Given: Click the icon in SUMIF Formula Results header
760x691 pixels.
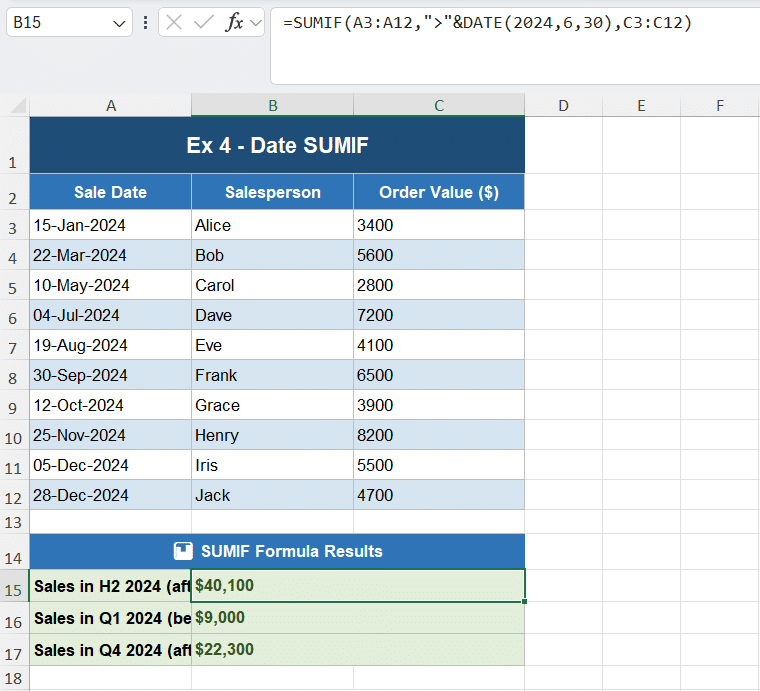Looking at the screenshot, I should pyautogui.click(x=183, y=551).
